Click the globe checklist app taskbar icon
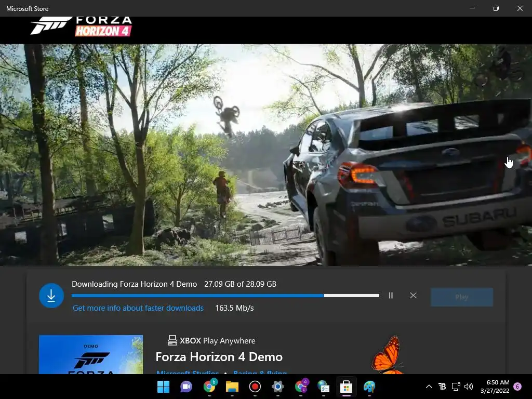 pos(323,387)
